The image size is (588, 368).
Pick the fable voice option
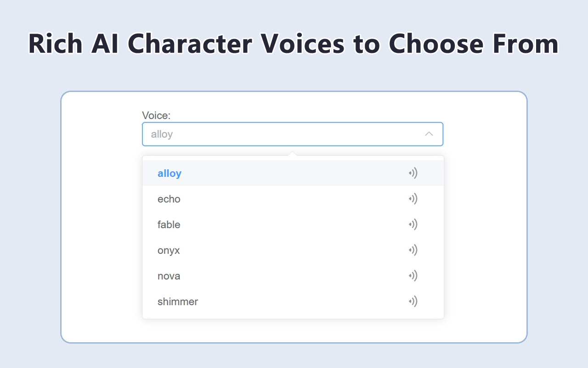tap(169, 225)
